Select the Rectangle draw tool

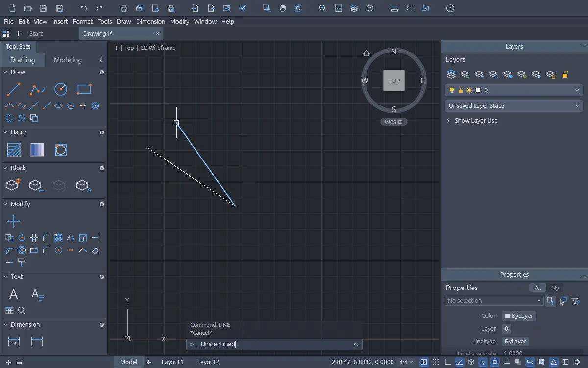point(84,89)
